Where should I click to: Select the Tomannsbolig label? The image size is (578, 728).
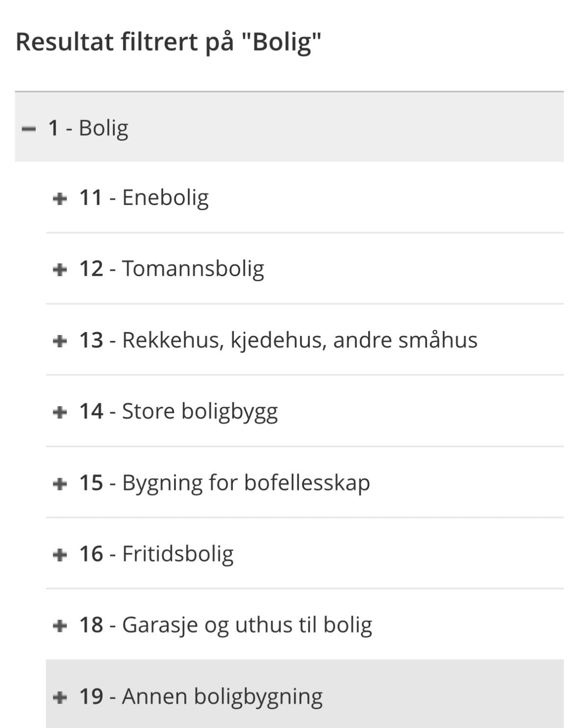point(193,269)
